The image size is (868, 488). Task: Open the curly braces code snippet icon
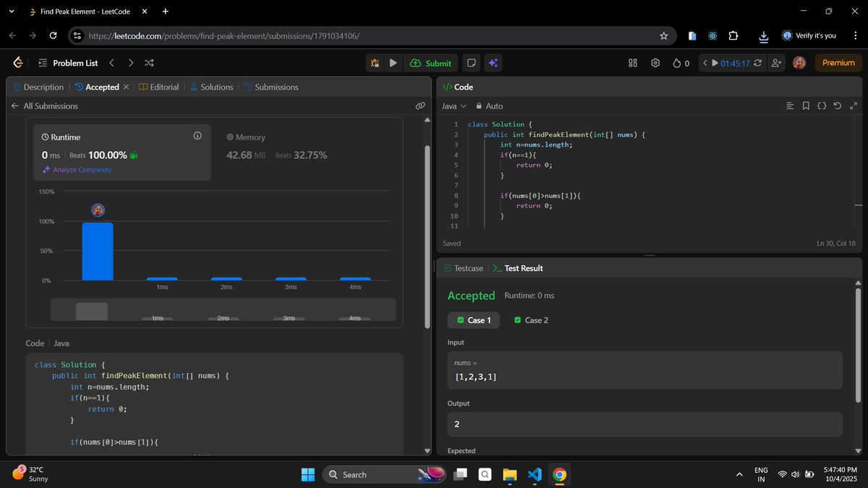[x=822, y=106]
